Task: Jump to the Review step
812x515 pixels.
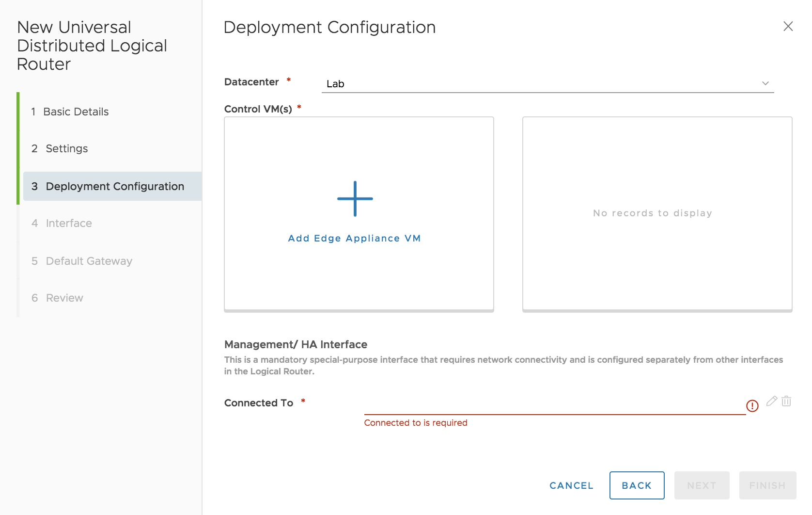Action: coord(64,298)
